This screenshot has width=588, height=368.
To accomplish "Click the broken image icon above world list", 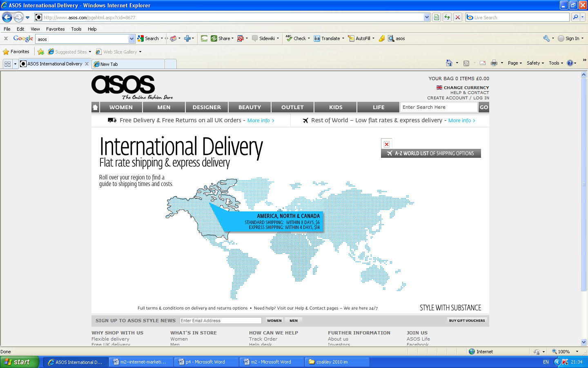I will tap(386, 144).
